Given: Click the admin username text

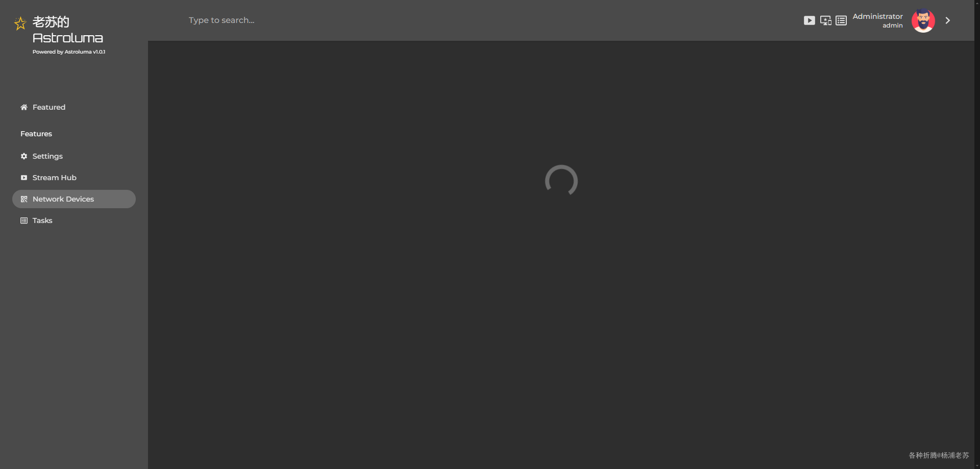Looking at the screenshot, I should click(x=893, y=26).
